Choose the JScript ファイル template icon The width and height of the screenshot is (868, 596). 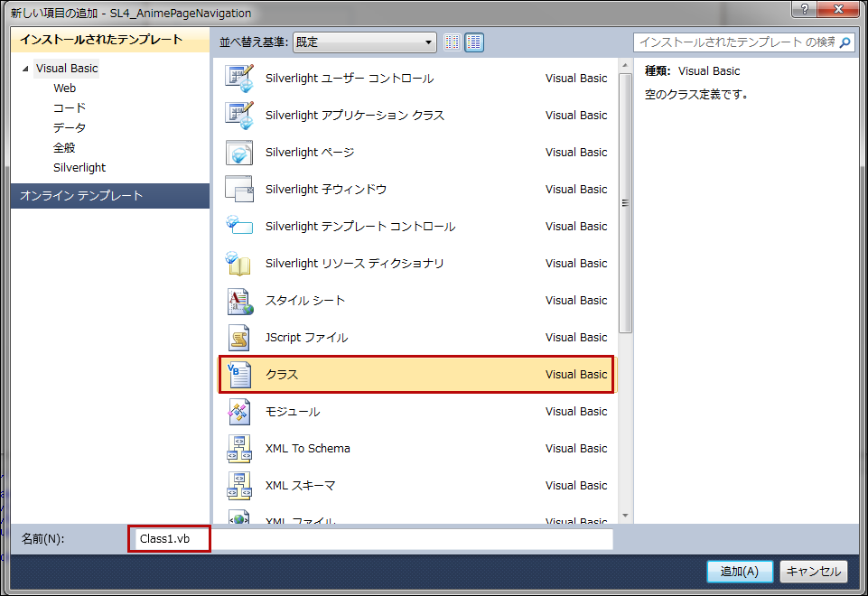click(239, 338)
